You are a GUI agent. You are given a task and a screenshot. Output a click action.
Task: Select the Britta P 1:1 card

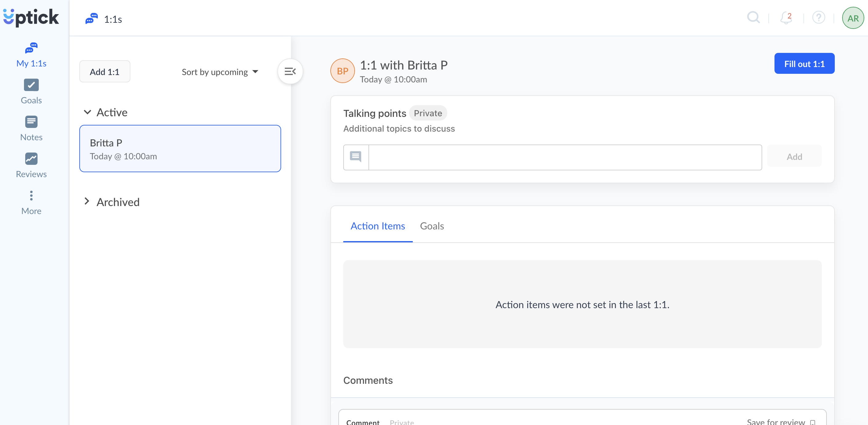point(180,149)
